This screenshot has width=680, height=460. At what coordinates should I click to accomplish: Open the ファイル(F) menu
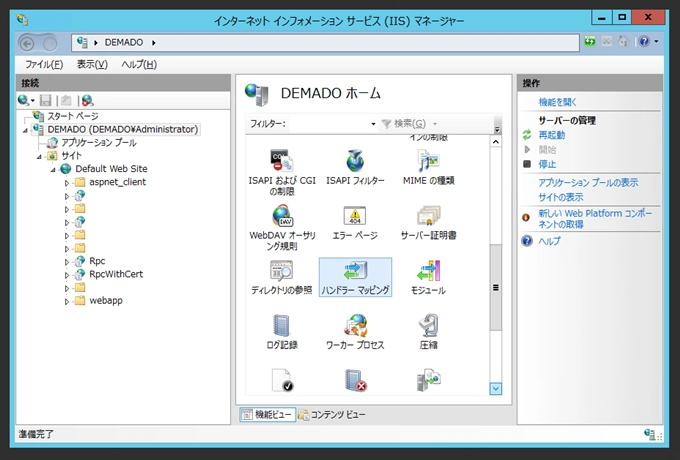pyautogui.click(x=44, y=65)
